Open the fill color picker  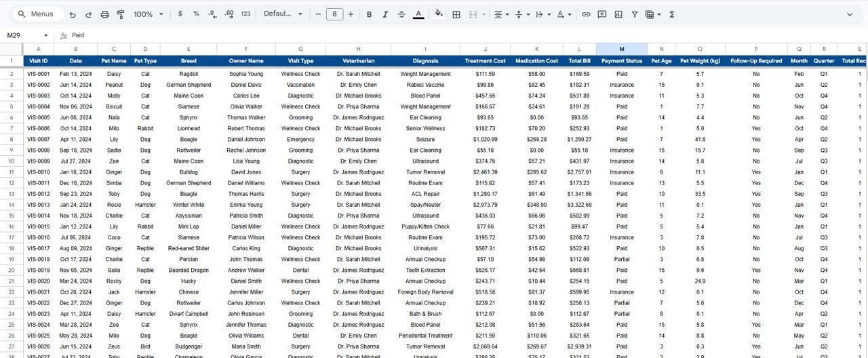pyautogui.click(x=439, y=14)
